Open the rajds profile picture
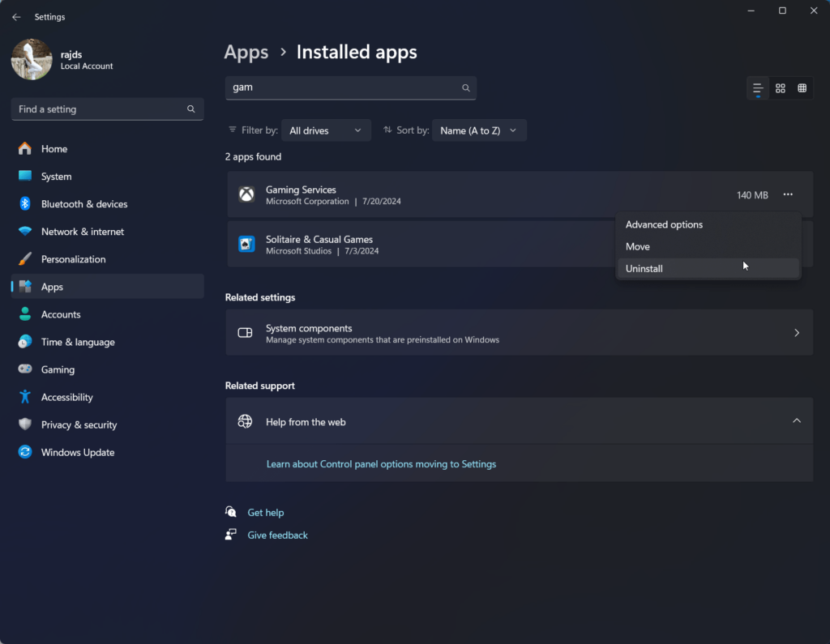The image size is (830, 644). point(32,59)
